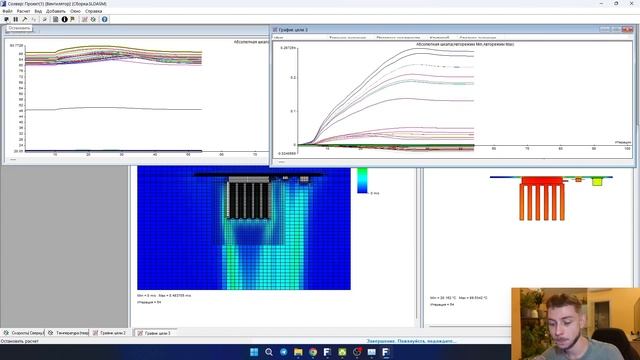Click the dimmed fourth icon in the toolbar

33,19
